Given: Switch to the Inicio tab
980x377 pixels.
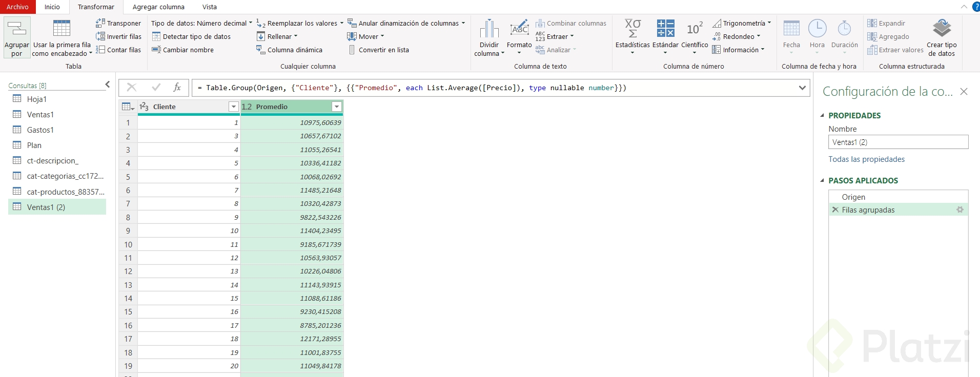Looking at the screenshot, I should (x=52, y=7).
